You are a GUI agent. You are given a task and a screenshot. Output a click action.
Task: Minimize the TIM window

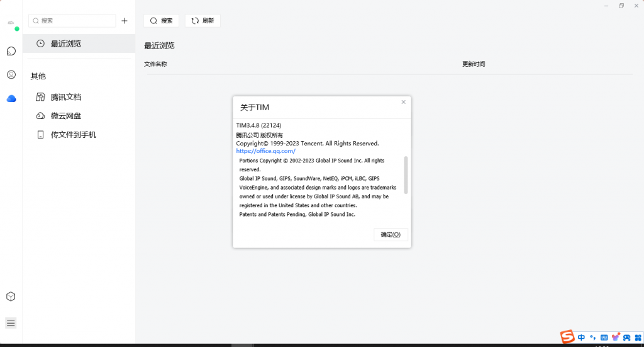point(606,6)
